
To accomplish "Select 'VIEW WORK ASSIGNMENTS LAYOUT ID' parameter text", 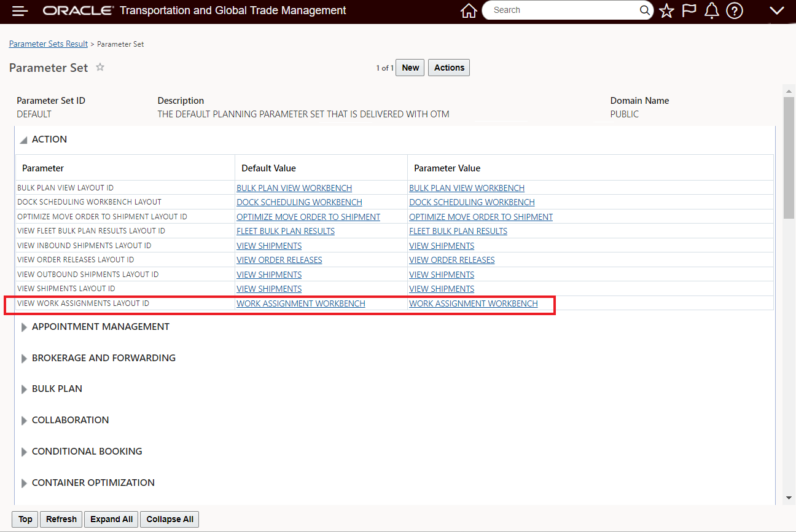I will pos(83,303).
